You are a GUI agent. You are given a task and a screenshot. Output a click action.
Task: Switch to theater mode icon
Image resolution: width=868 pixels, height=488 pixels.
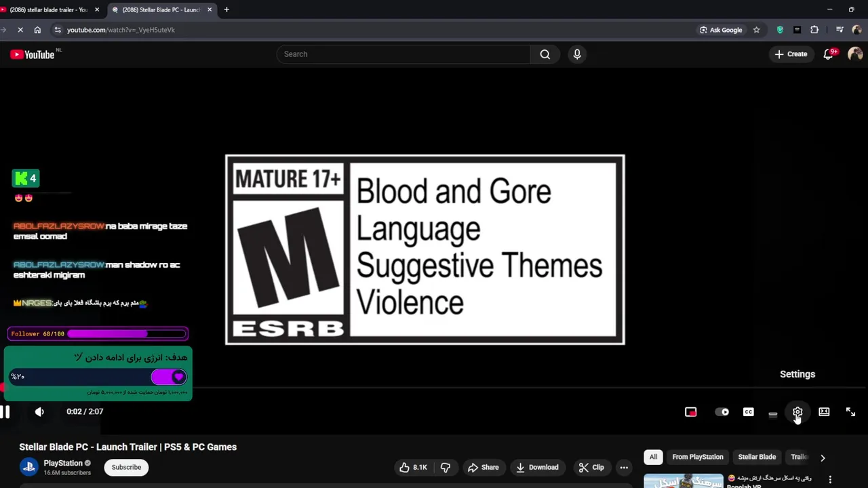click(824, 412)
